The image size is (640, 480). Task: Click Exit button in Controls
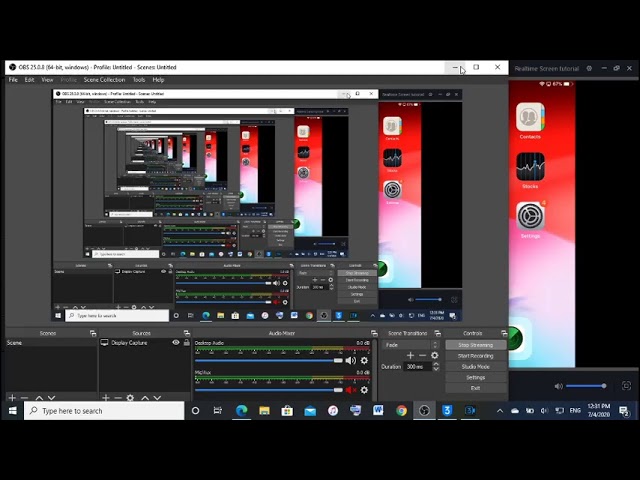[476, 388]
